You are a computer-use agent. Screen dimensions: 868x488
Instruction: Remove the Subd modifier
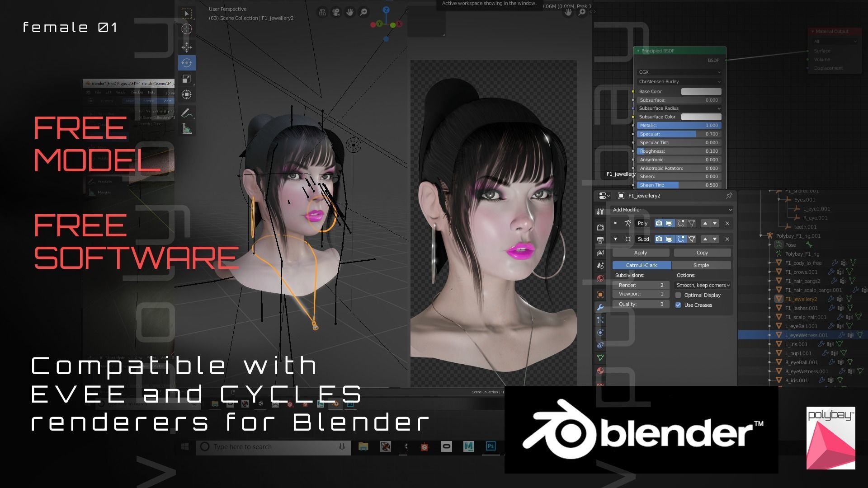coord(727,239)
